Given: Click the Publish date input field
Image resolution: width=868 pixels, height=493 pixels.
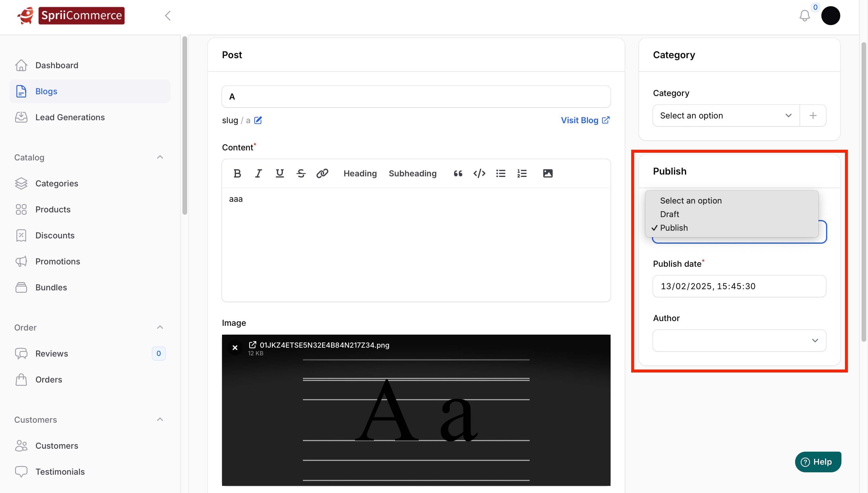Looking at the screenshot, I should tap(739, 286).
